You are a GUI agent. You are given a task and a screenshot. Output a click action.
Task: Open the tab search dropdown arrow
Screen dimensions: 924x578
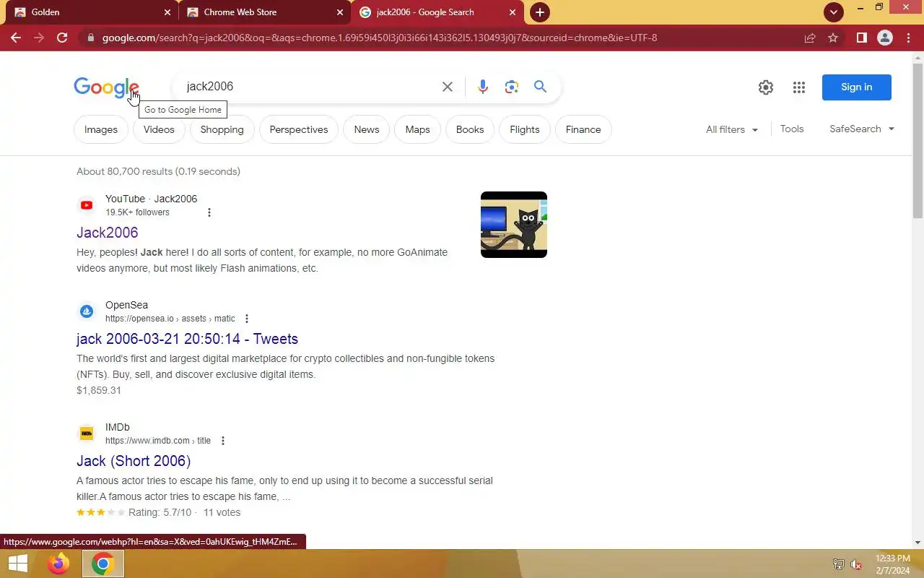[x=834, y=12]
